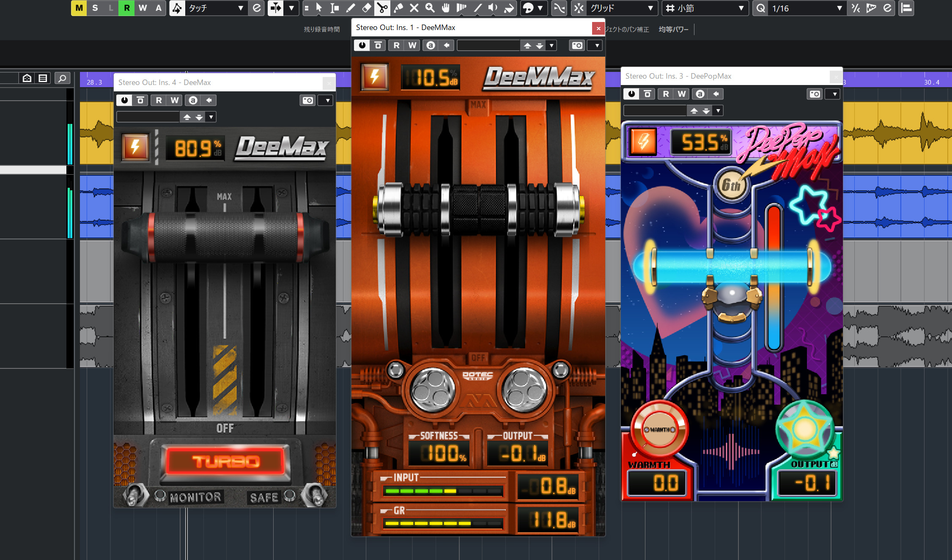
Task: Click the Snap to Zero Crossing icon
Action: (559, 8)
